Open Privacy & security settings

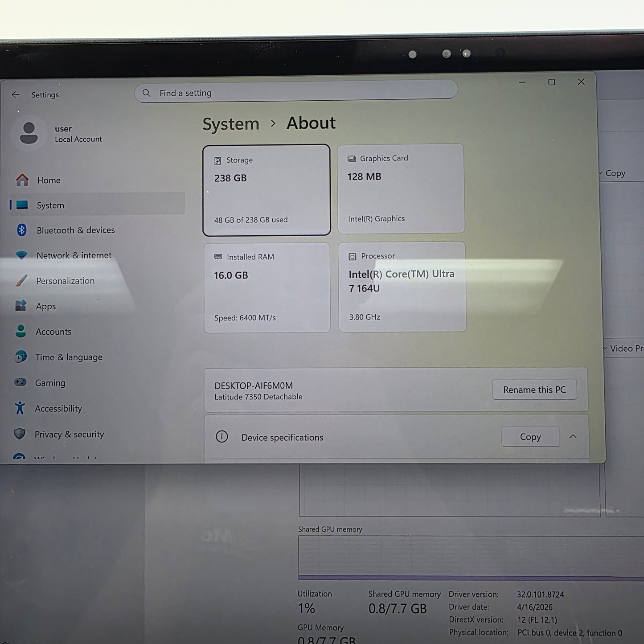pyautogui.click(x=97, y=434)
